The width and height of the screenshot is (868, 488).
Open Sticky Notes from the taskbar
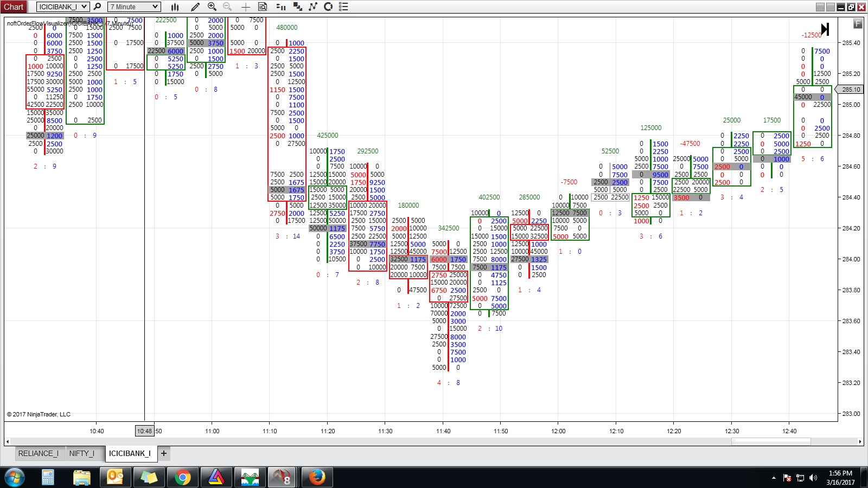tap(149, 477)
